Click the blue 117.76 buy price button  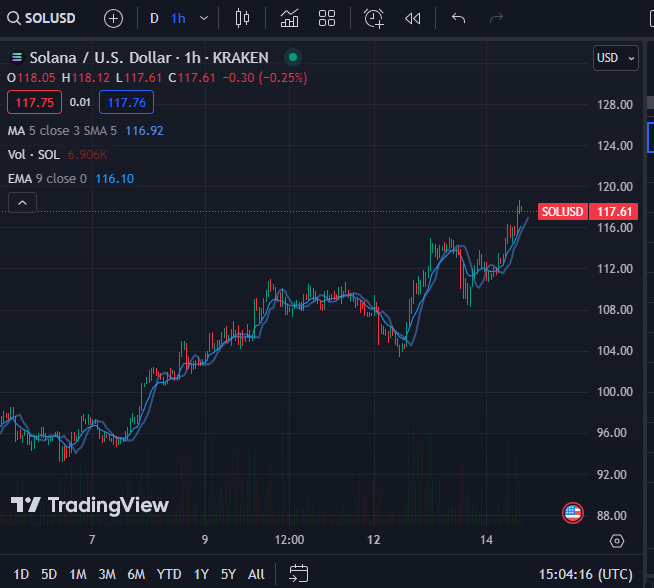click(x=126, y=102)
